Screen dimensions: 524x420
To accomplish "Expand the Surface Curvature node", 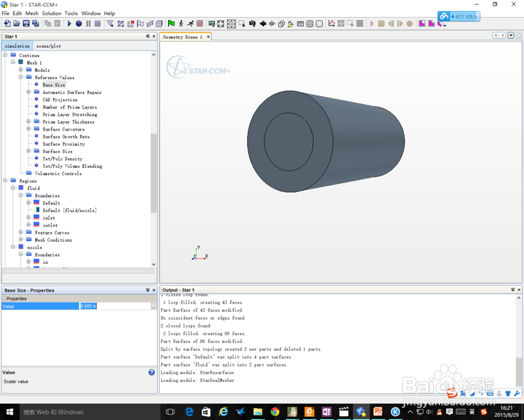I will (x=28, y=128).
